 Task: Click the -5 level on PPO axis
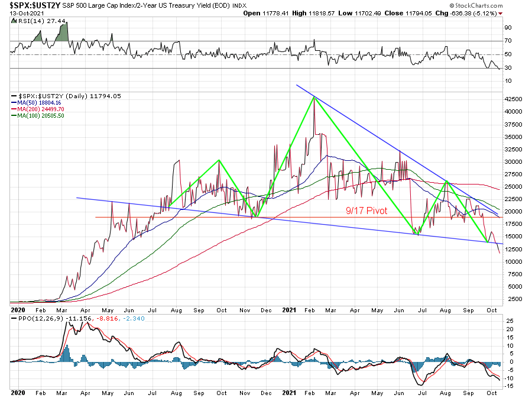(x=511, y=370)
